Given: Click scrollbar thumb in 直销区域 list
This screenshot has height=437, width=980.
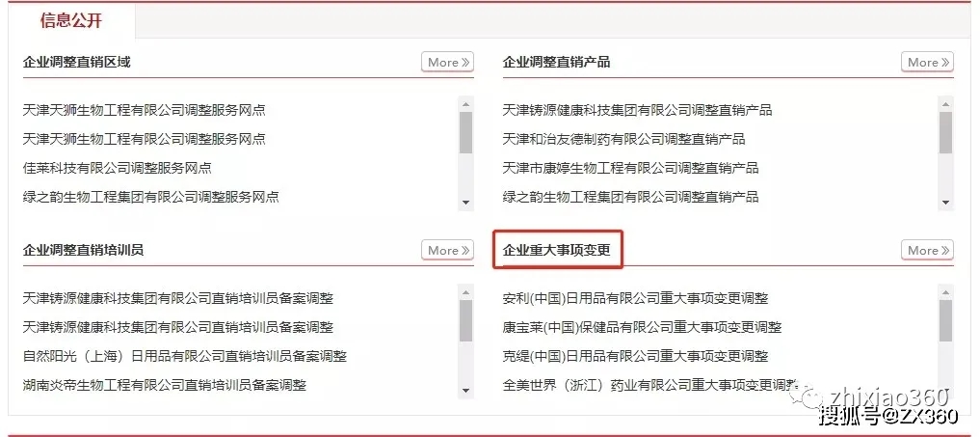Looking at the screenshot, I should [x=465, y=133].
